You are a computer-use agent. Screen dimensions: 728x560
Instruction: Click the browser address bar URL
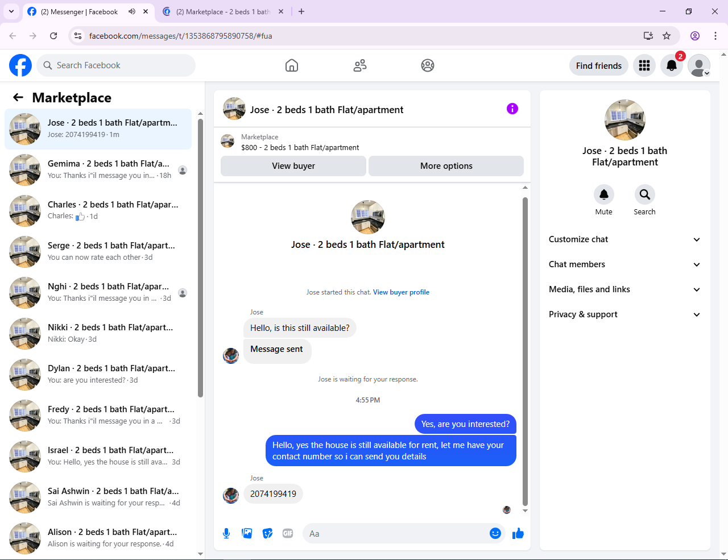(x=181, y=36)
